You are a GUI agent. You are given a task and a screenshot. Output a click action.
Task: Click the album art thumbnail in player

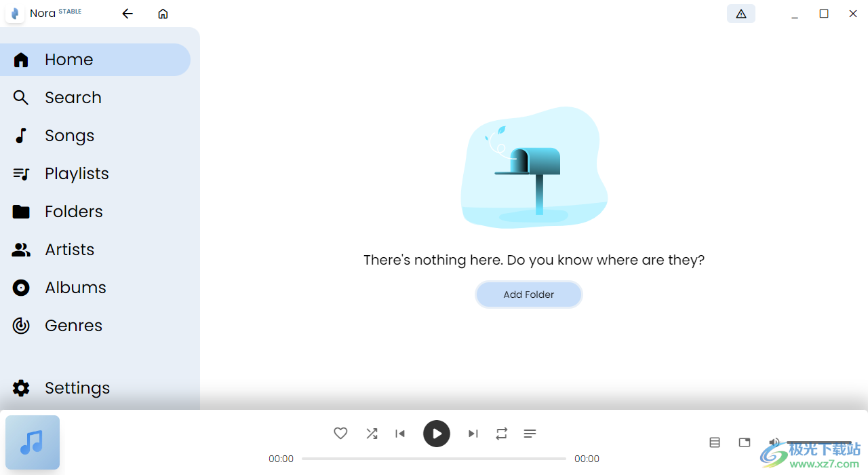[x=33, y=442]
